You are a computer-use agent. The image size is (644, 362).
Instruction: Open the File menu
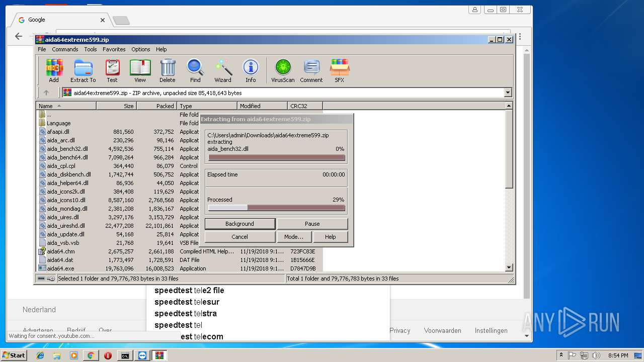(x=42, y=49)
